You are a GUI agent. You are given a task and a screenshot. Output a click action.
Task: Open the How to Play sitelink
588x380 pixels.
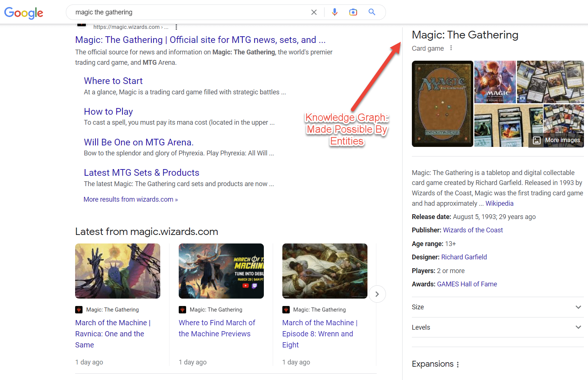pos(108,112)
